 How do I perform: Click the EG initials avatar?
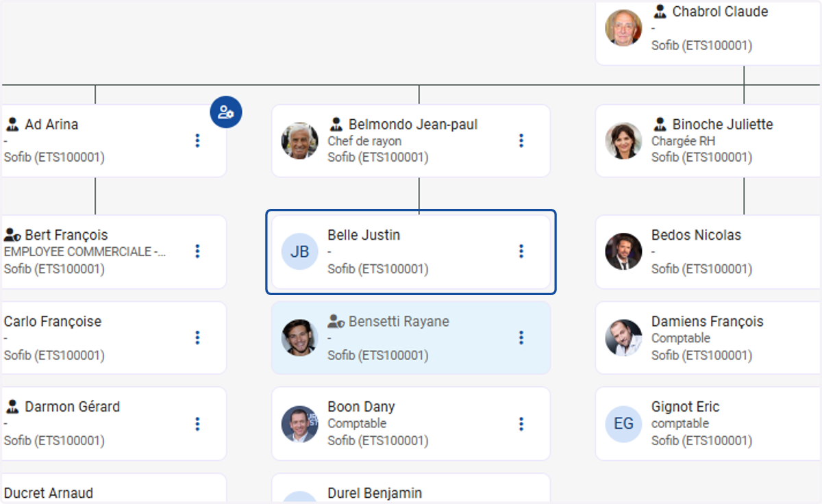tap(623, 424)
